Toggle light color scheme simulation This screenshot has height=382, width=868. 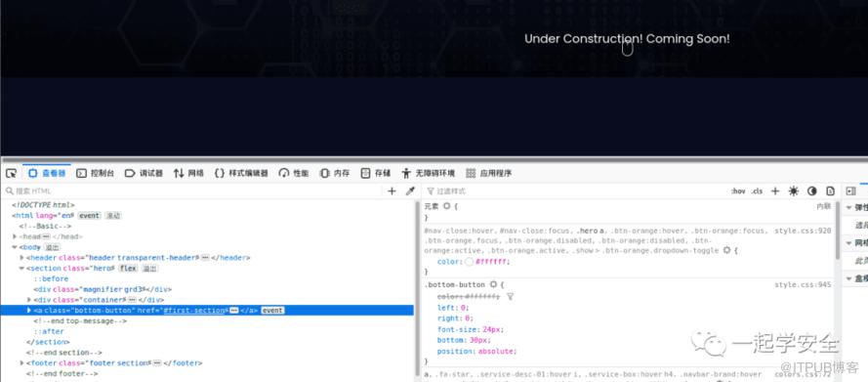pyautogui.click(x=794, y=191)
